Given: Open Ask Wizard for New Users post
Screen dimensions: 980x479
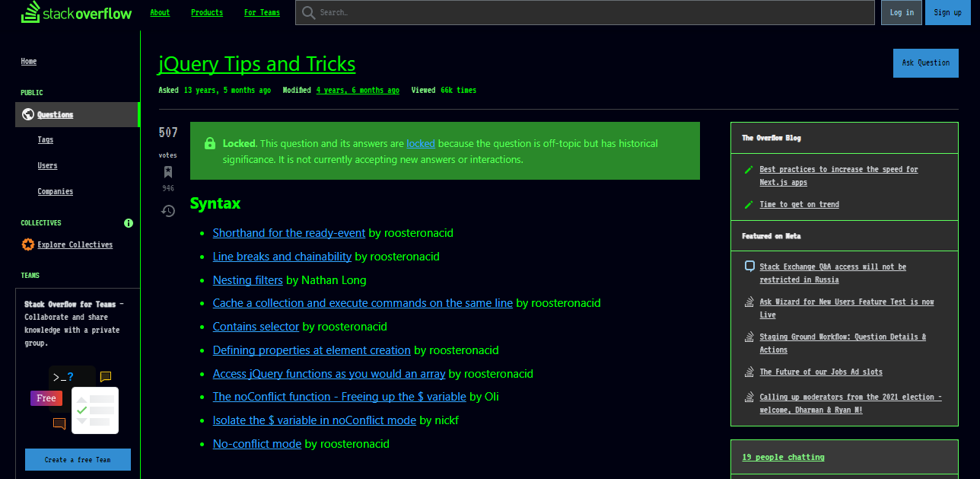Looking at the screenshot, I should click(x=847, y=308).
